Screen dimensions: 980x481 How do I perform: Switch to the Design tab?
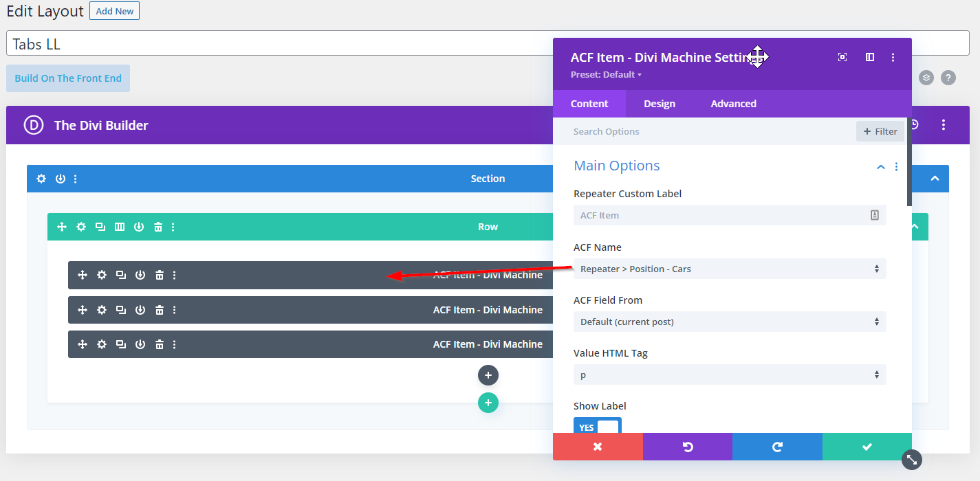[659, 104]
